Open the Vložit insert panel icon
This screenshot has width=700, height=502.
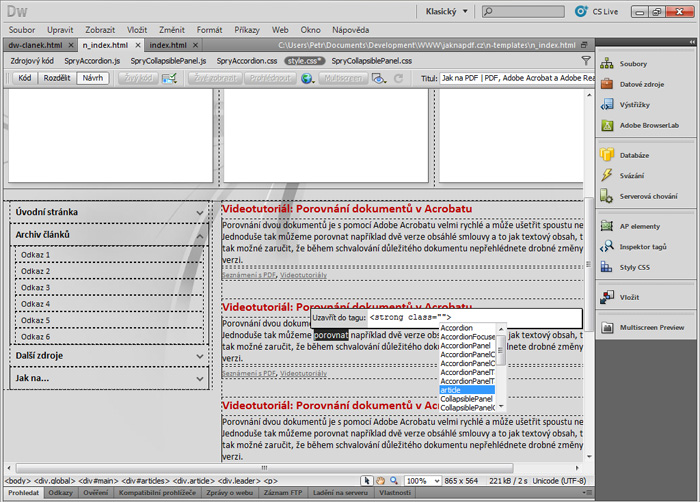(607, 297)
